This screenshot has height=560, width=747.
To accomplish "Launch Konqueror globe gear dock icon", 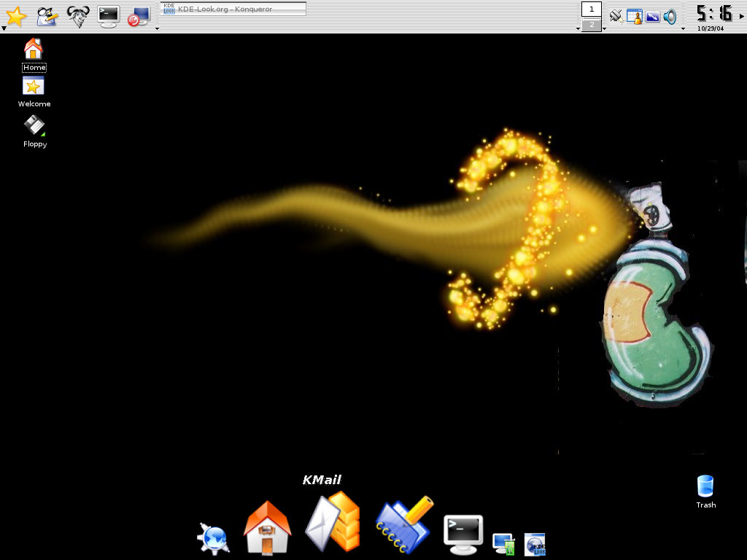I will 213,539.
